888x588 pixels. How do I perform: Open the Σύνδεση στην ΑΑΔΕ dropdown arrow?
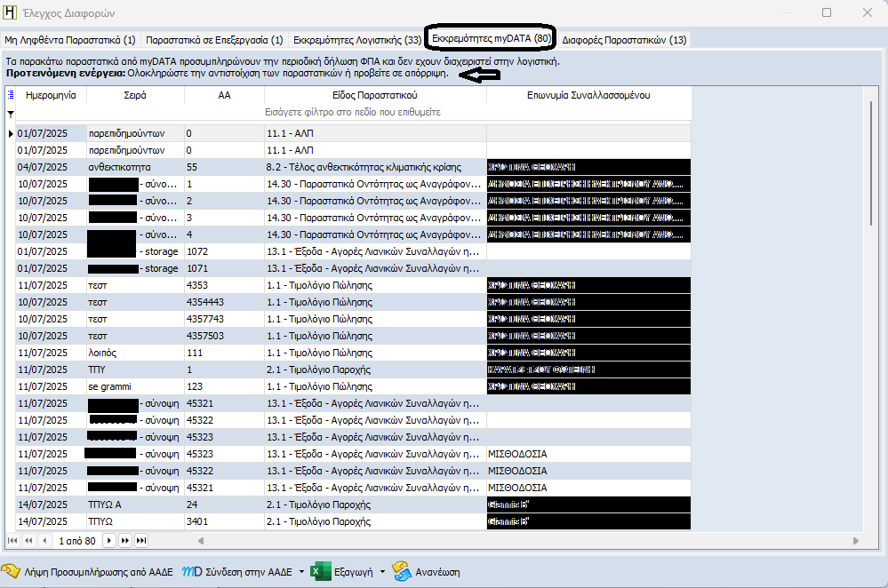click(x=301, y=571)
